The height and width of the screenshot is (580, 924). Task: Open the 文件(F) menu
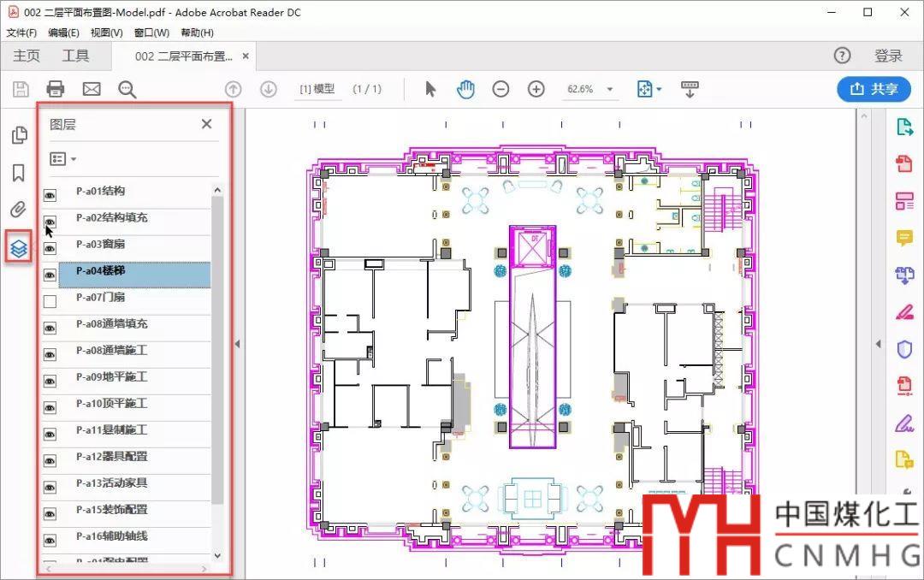pos(21,33)
